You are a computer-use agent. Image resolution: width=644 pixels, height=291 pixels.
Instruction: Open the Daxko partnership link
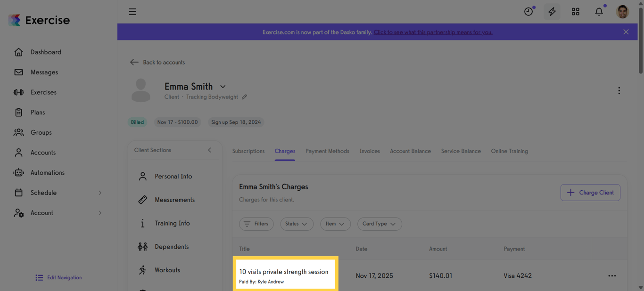[433, 32]
